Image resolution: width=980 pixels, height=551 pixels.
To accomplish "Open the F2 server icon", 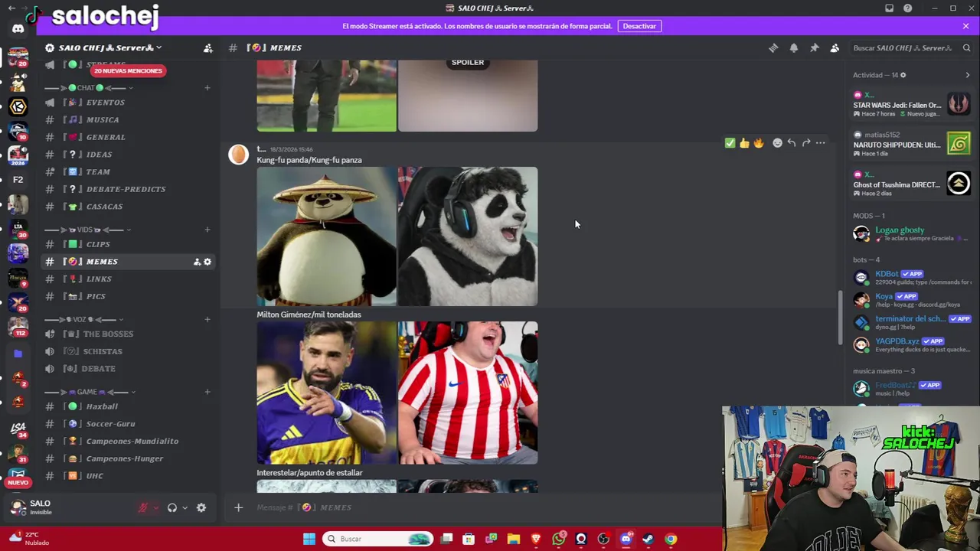I will 18,180.
